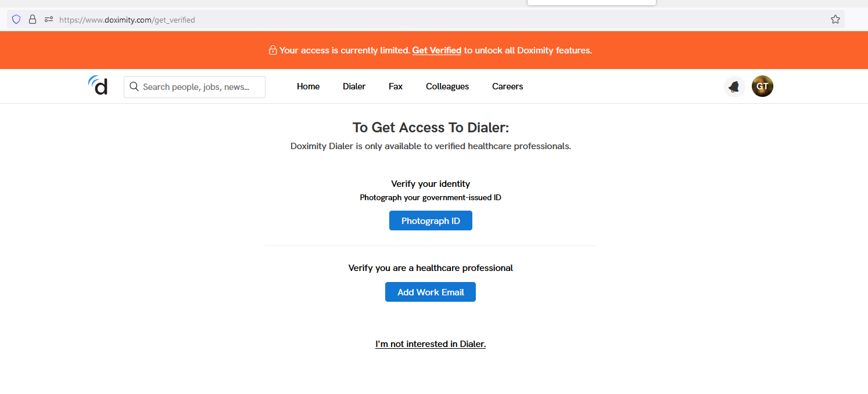
Task: Open the notification bell
Action: tap(734, 86)
